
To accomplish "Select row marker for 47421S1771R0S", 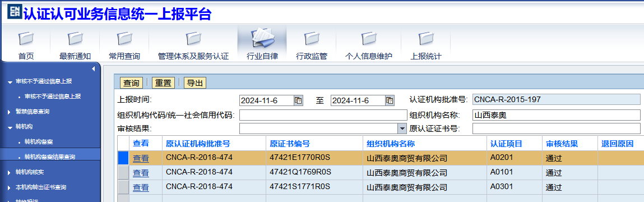I will [123, 187].
